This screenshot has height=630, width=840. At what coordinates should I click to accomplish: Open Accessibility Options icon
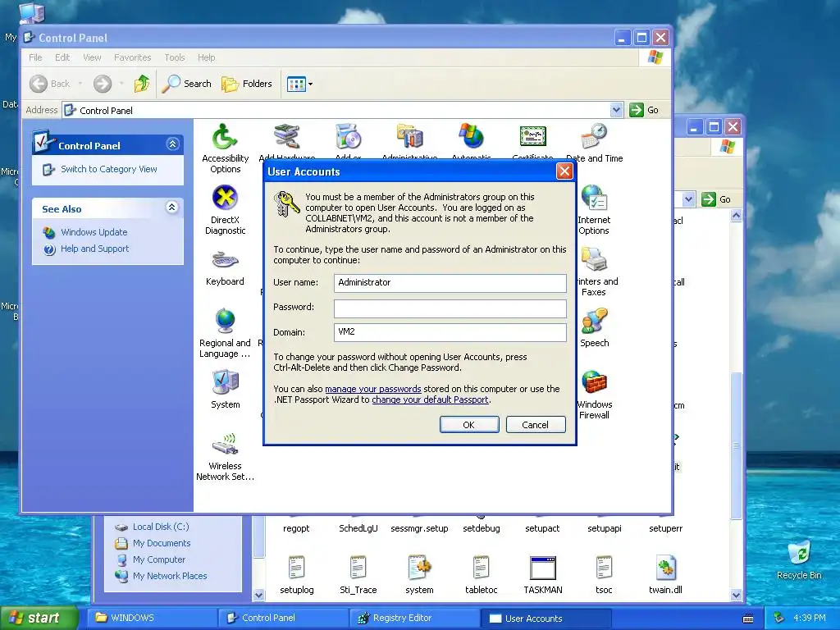coord(225,148)
